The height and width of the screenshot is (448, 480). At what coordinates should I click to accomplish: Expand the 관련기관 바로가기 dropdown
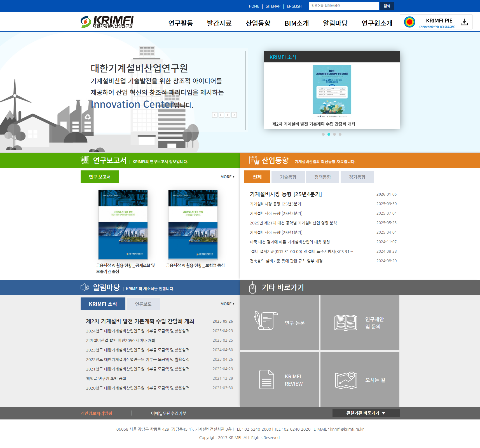click(366, 413)
